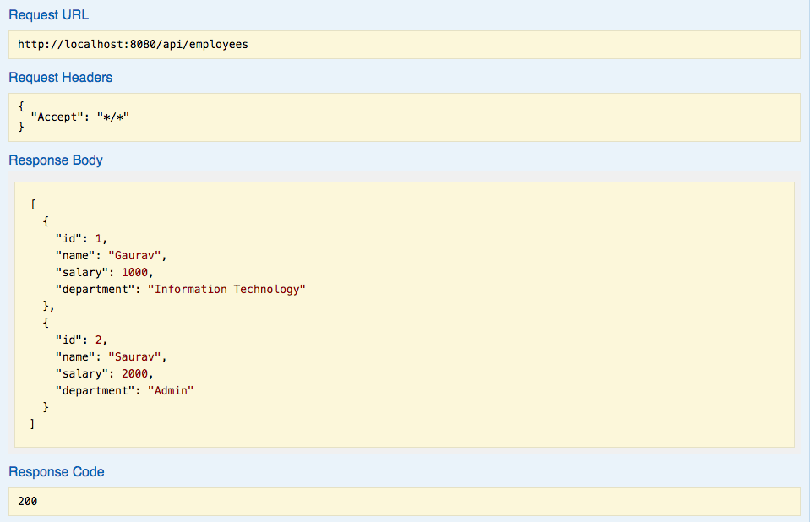Select the http://localhost:8080/api/employees URL text
Screen dimensions: 812x522
[134, 45]
